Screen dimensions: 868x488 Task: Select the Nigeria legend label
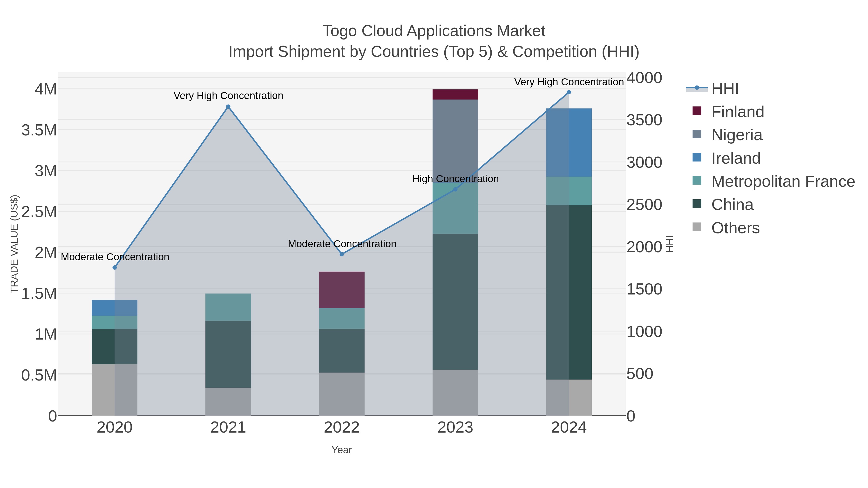[x=737, y=135]
